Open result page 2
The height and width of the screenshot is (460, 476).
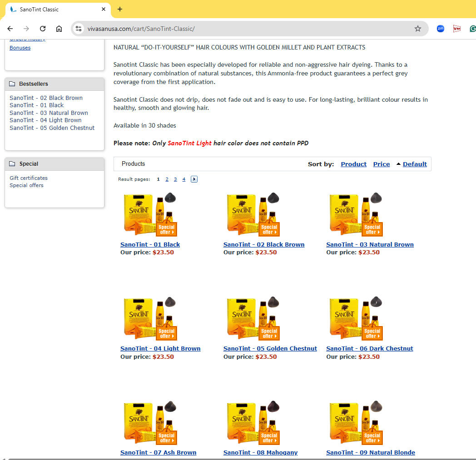tap(167, 179)
